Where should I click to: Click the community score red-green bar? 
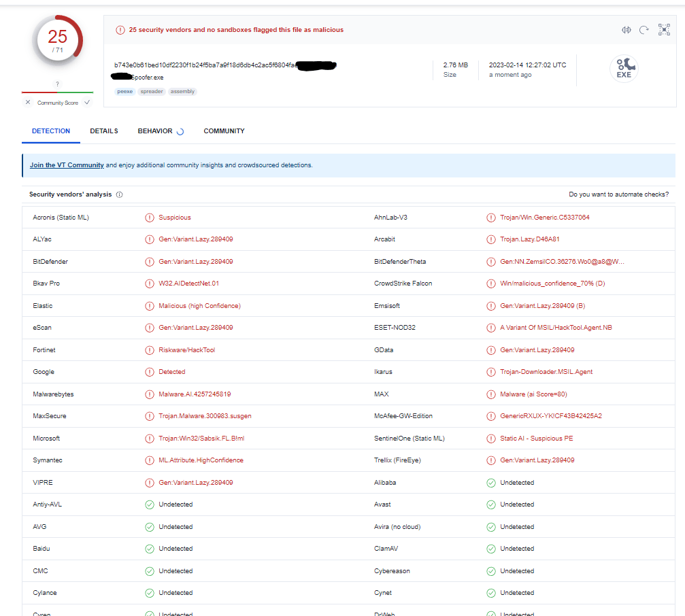(57, 92)
